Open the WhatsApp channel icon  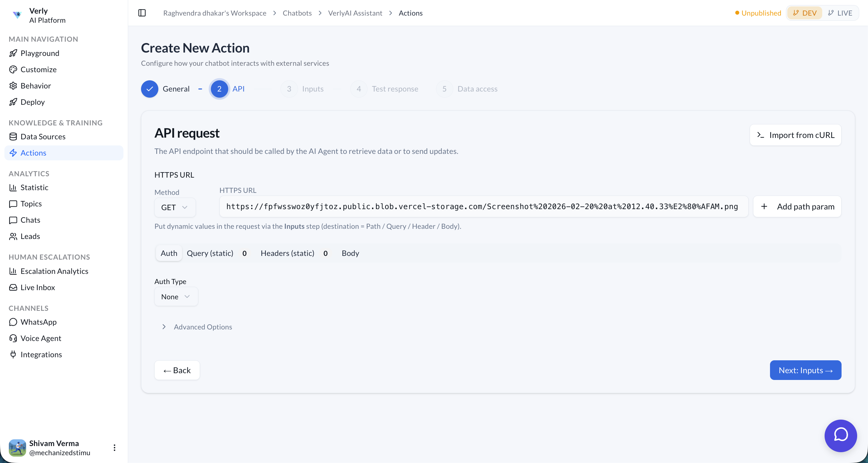(x=13, y=322)
